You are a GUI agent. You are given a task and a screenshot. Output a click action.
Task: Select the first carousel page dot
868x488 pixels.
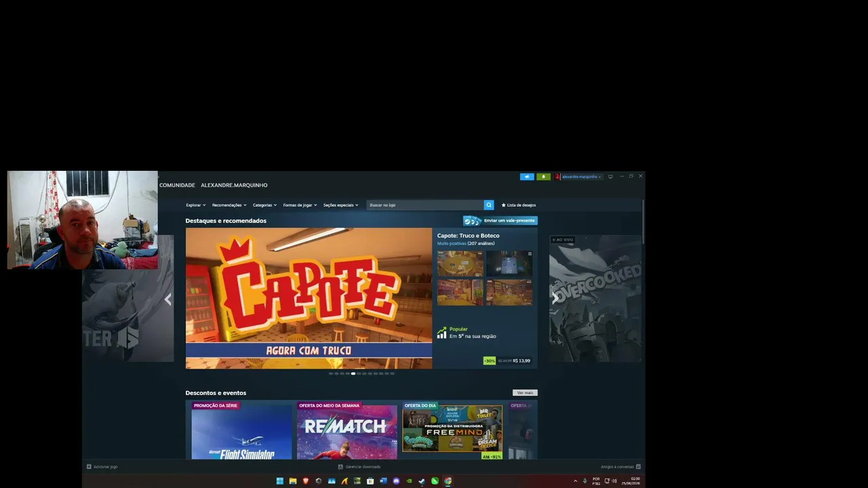[x=331, y=373]
